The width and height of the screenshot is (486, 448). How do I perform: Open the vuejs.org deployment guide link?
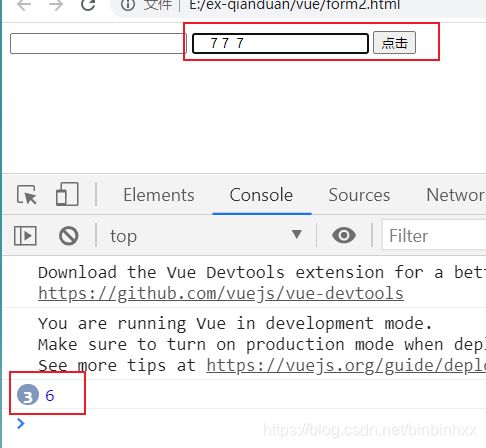(346, 366)
